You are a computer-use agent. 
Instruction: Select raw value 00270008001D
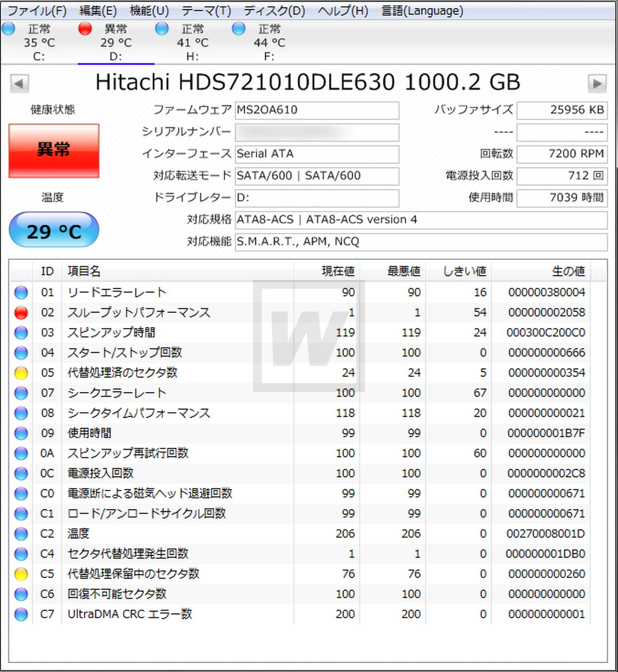click(546, 534)
